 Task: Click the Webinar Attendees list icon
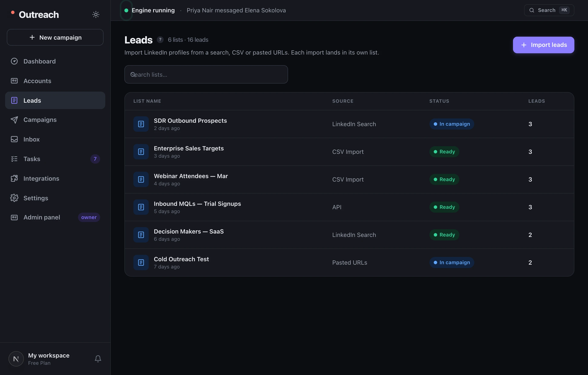point(141,179)
